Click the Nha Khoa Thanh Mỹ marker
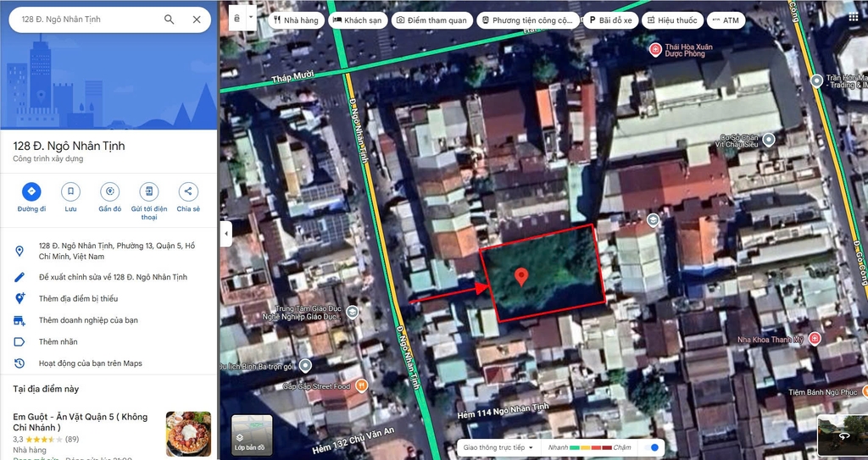 [814, 339]
